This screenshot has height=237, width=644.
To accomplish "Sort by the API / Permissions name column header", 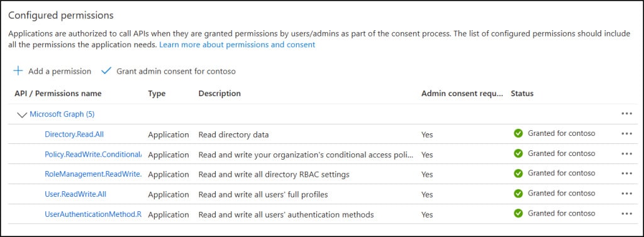I will (x=58, y=93).
